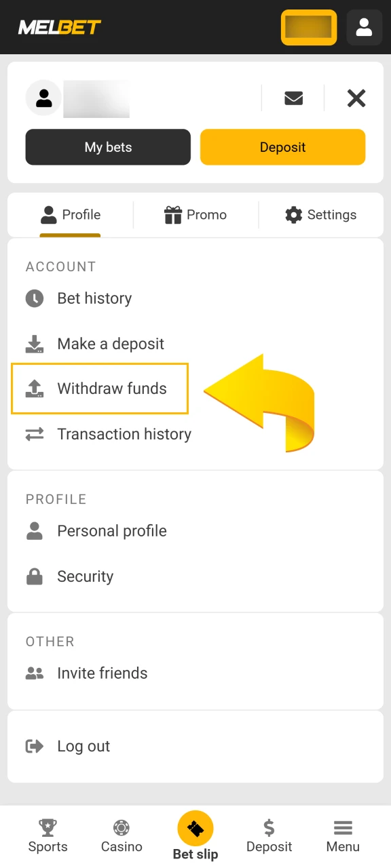
Task: Click the Invite friends people icon
Action: 35,673
